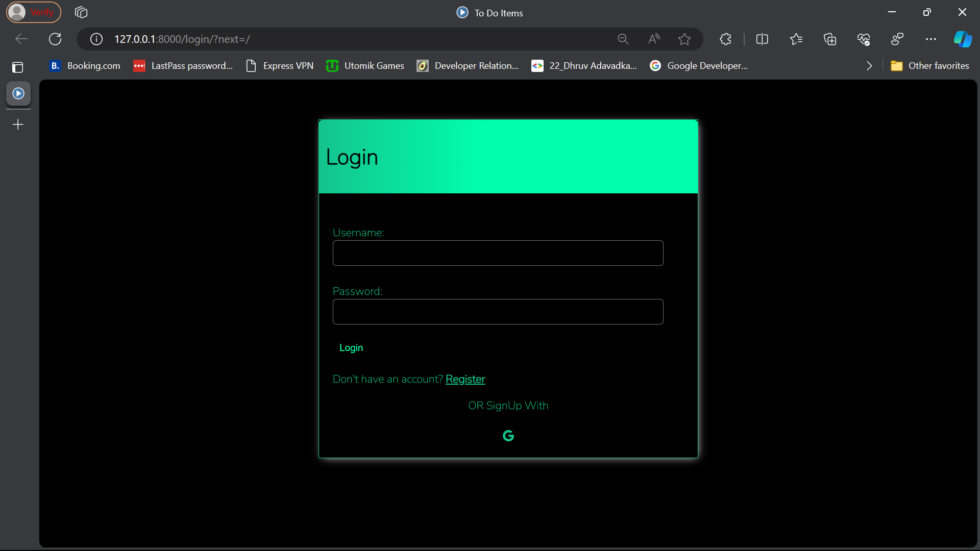Activate Read aloud icon

point(654,39)
